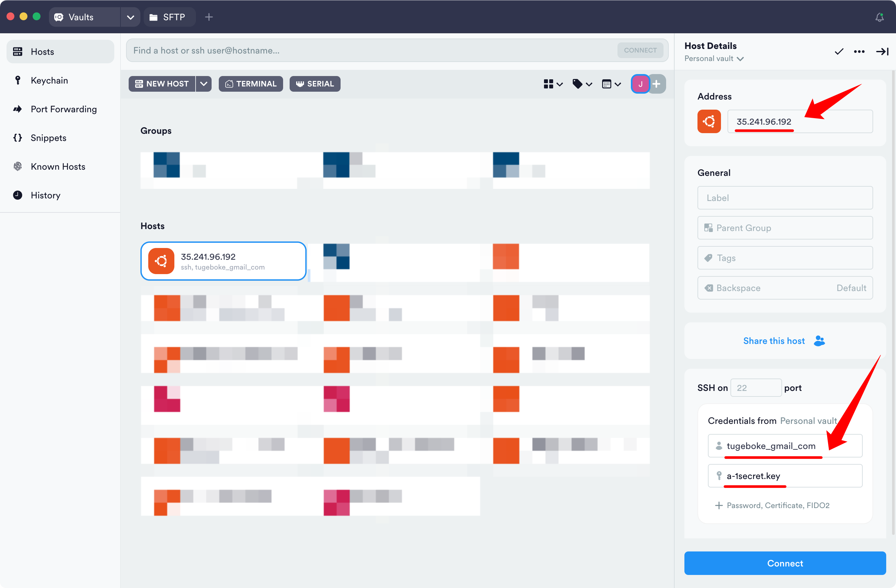The image size is (896, 588).
Task: Click the CONNECT button in search bar
Action: click(x=640, y=50)
